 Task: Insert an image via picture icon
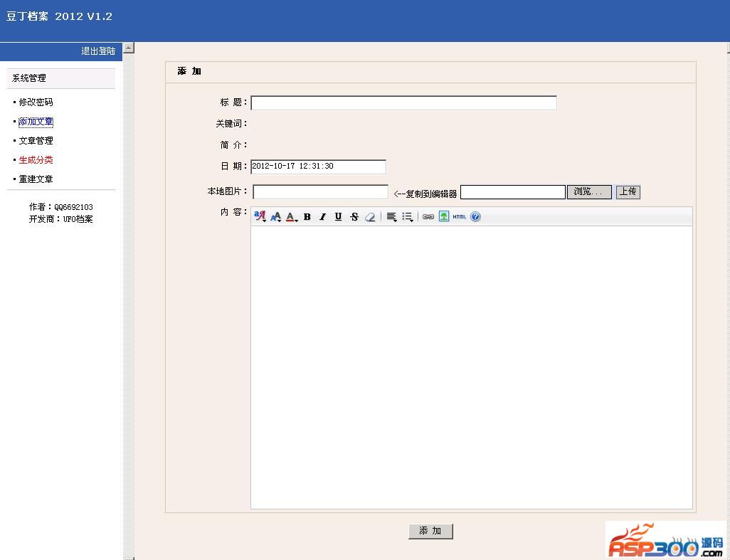(444, 216)
